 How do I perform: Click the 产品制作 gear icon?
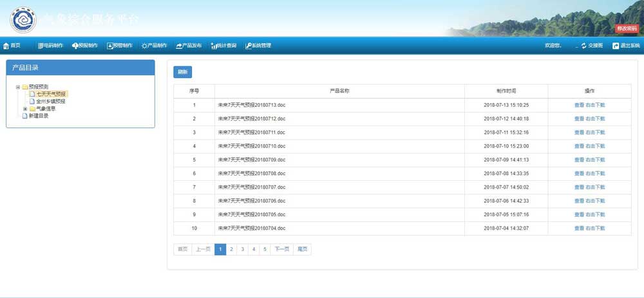(x=144, y=46)
